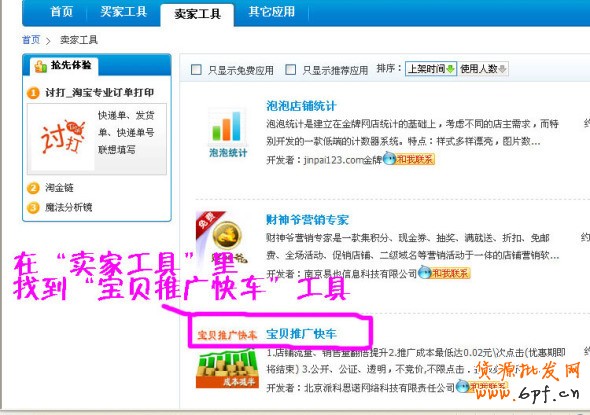Screen dimensions: 590x415
Task: Open the 泡泡统计 bar chart app icon
Action: point(228,133)
